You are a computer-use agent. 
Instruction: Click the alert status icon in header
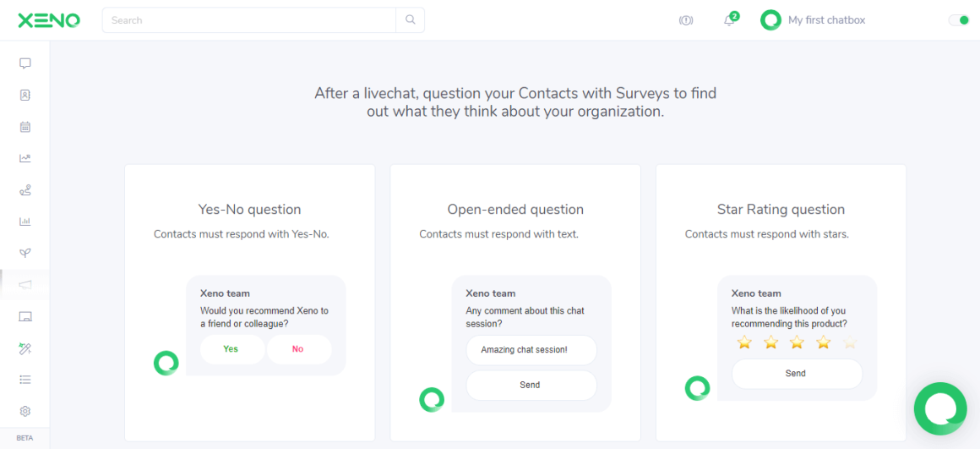pyautogui.click(x=686, y=20)
